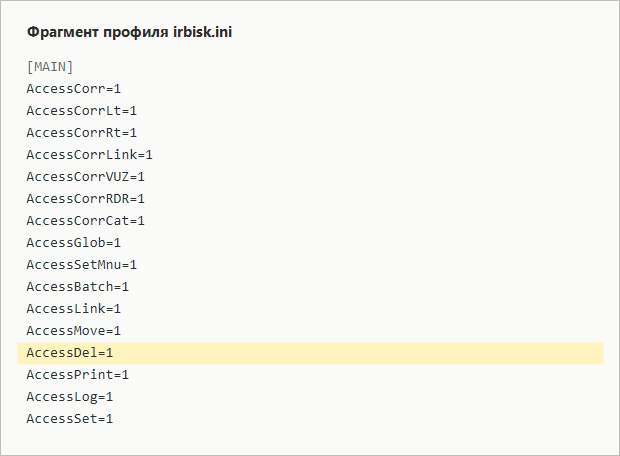The height and width of the screenshot is (456, 620).
Task: Select the AccessCorrLt=1 entry
Action: 81,111
